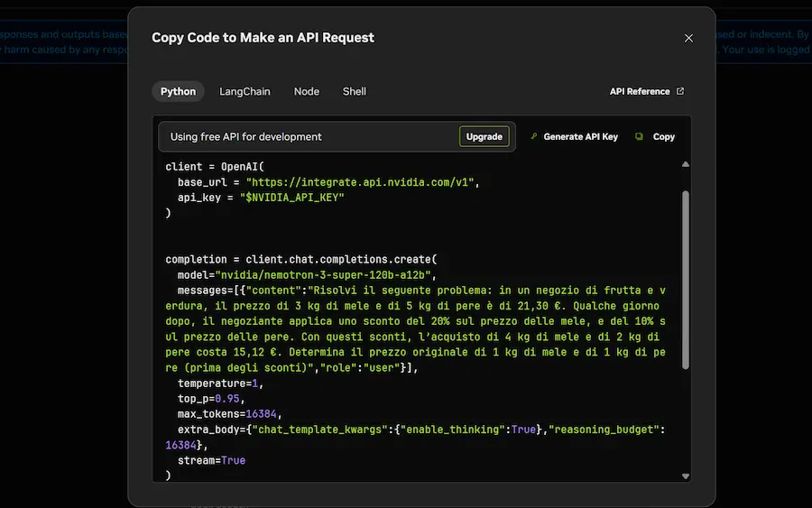Click the base_url string in the code

361,182
